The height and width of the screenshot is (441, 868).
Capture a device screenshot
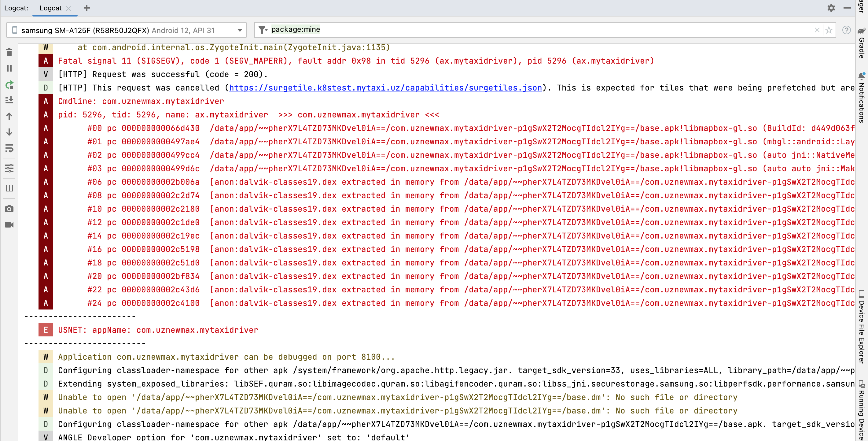tap(9, 208)
